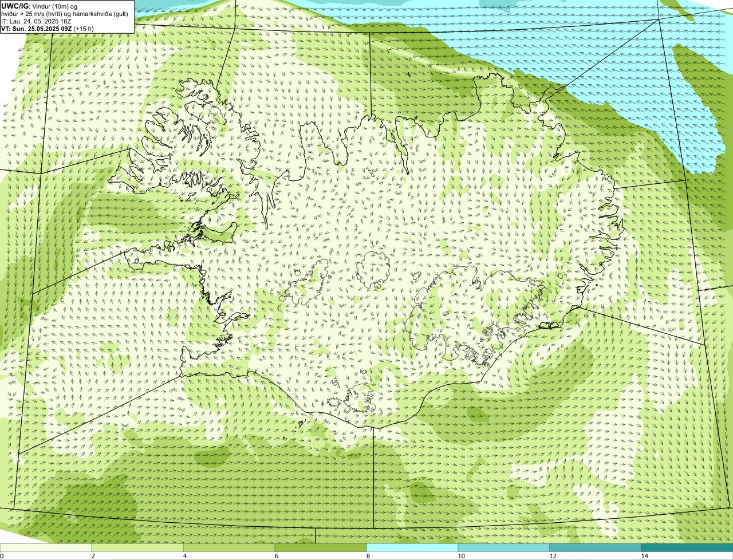Click the legend tick label "2"

pyautogui.click(x=93, y=556)
